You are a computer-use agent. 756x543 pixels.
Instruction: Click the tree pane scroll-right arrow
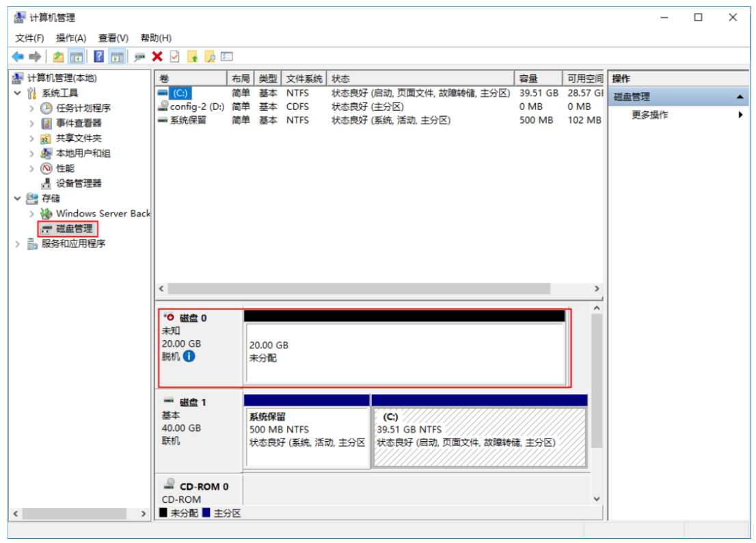pyautogui.click(x=143, y=514)
